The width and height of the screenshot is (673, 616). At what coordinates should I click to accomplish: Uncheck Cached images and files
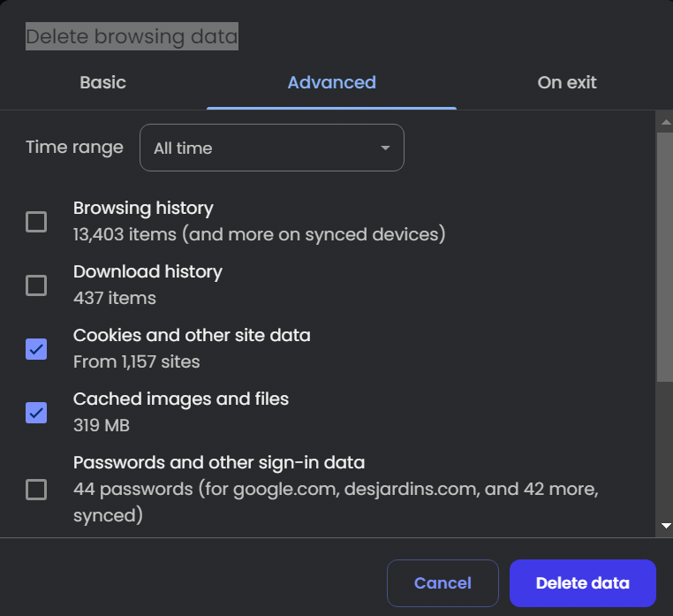pyautogui.click(x=36, y=413)
